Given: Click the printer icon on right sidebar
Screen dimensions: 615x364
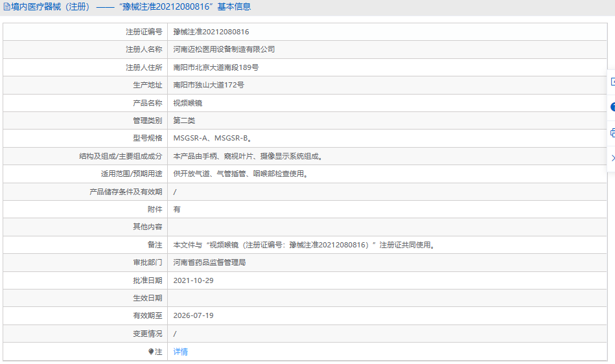Looking at the screenshot, I should click(612, 133).
